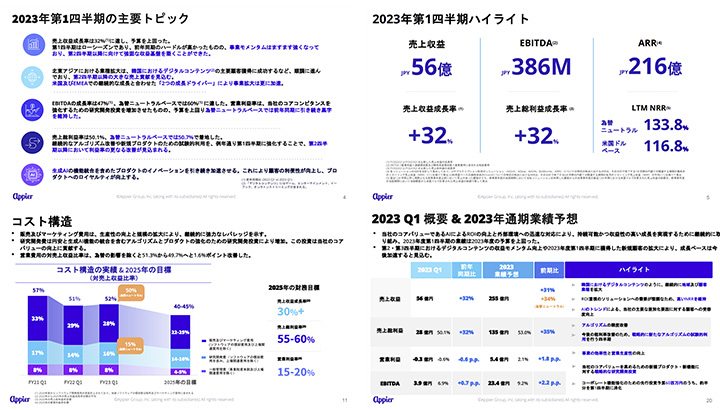Click the +2.2 p.p. EBITDA cell
Viewport: 720px width, 410px height.
[x=549, y=383]
